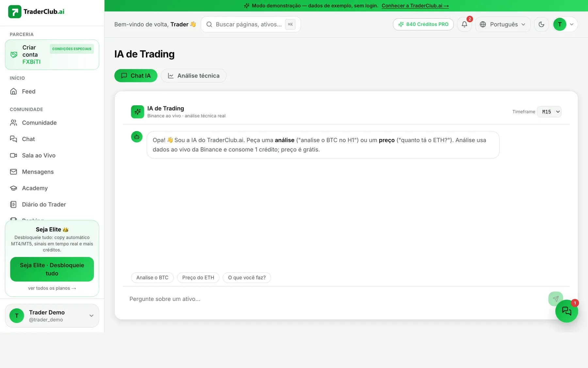Open the Academy section
The width and height of the screenshot is (588, 368).
pyautogui.click(x=52, y=188)
